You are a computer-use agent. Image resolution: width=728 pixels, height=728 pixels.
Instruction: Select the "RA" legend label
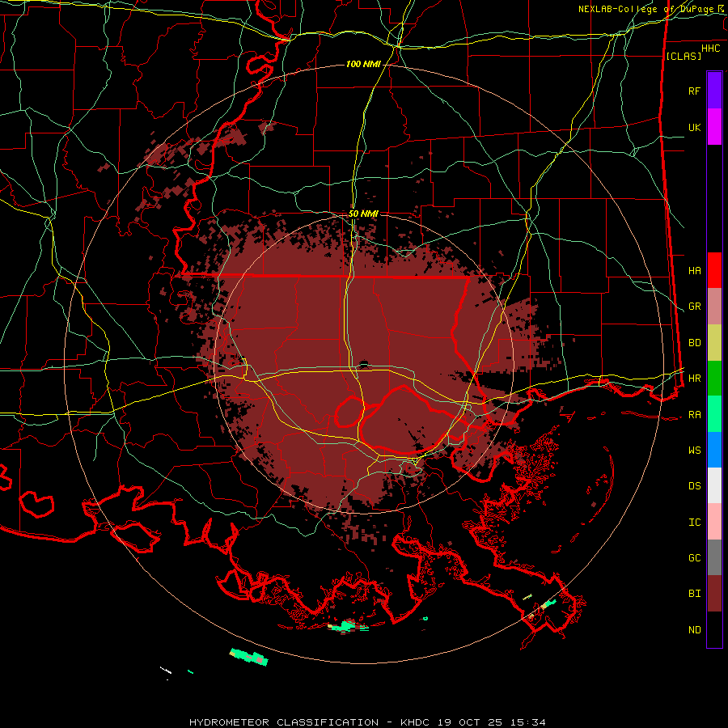click(694, 414)
